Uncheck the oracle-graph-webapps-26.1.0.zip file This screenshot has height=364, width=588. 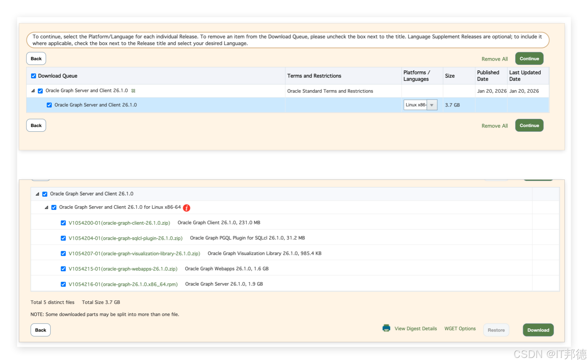pyautogui.click(x=63, y=269)
